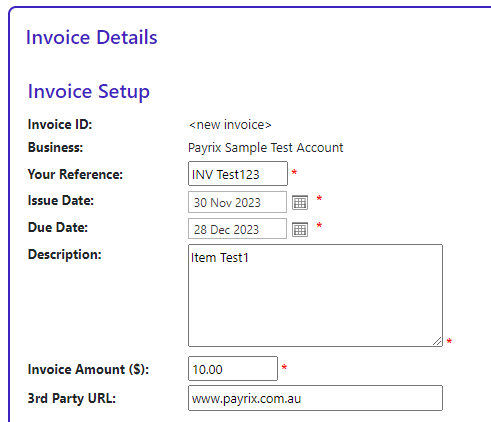The height and width of the screenshot is (422, 491).
Task: Click the Invoice Details heading
Action: coord(92,37)
